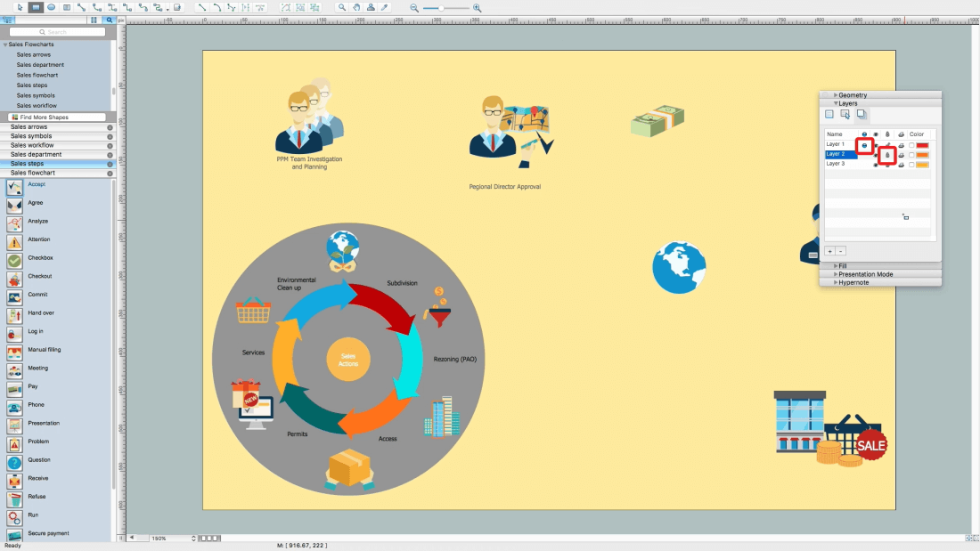Click Find More Shapes button

(x=57, y=117)
